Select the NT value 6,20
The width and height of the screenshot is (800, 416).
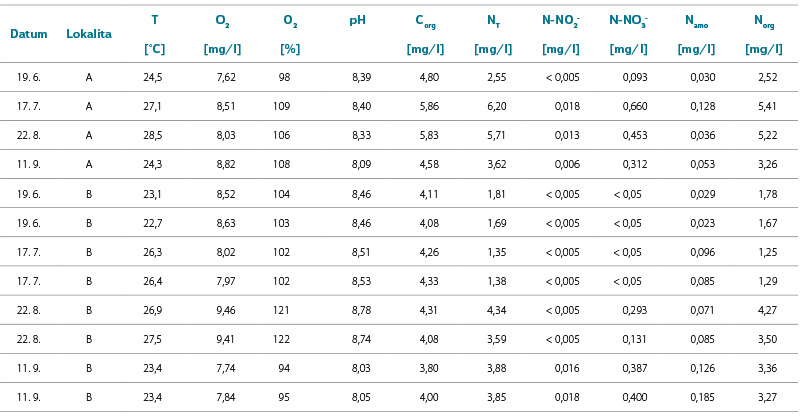[496, 106]
